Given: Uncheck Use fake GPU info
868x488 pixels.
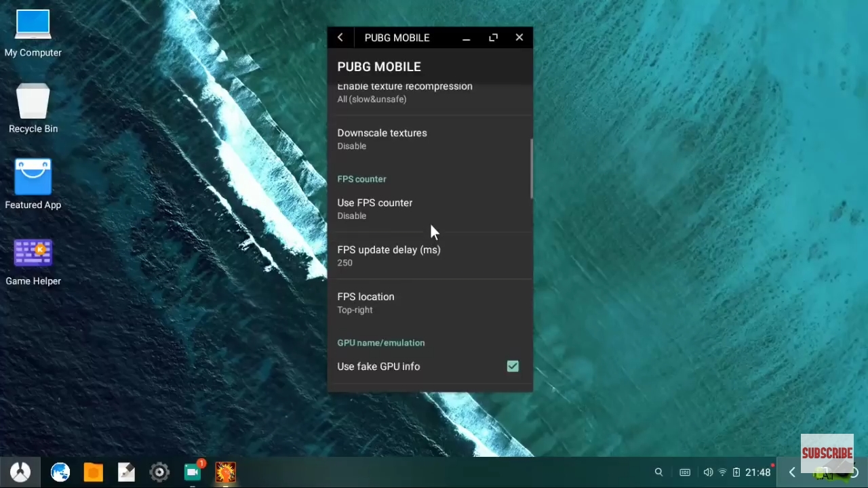Looking at the screenshot, I should pyautogui.click(x=513, y=366).
